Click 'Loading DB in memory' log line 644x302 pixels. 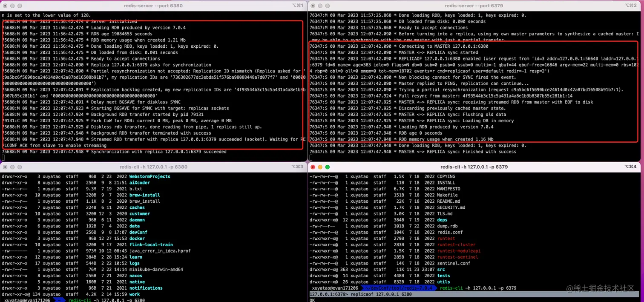412,121
